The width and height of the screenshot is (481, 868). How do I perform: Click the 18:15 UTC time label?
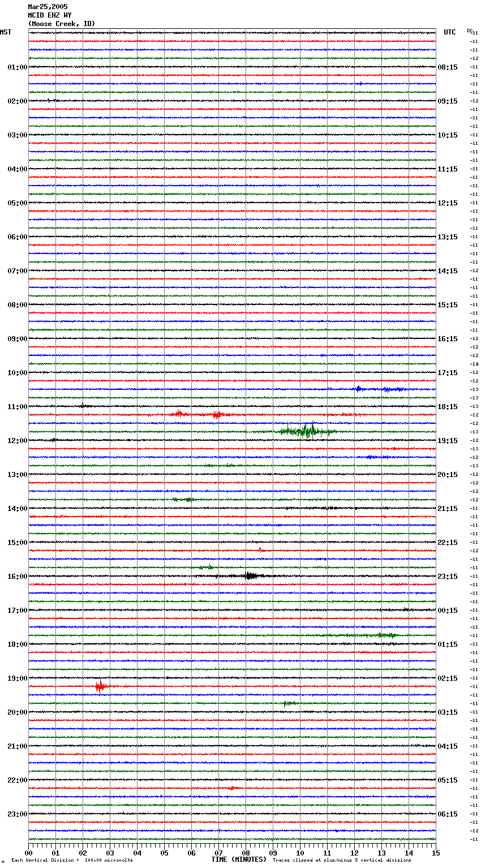(448, 407)
